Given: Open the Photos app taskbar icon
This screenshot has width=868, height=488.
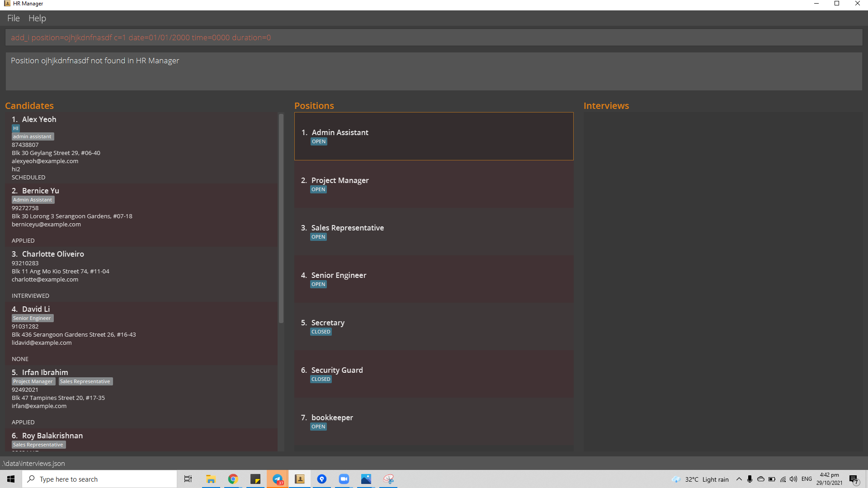Looking at the screenshot, I should click(x=366, y=479).
